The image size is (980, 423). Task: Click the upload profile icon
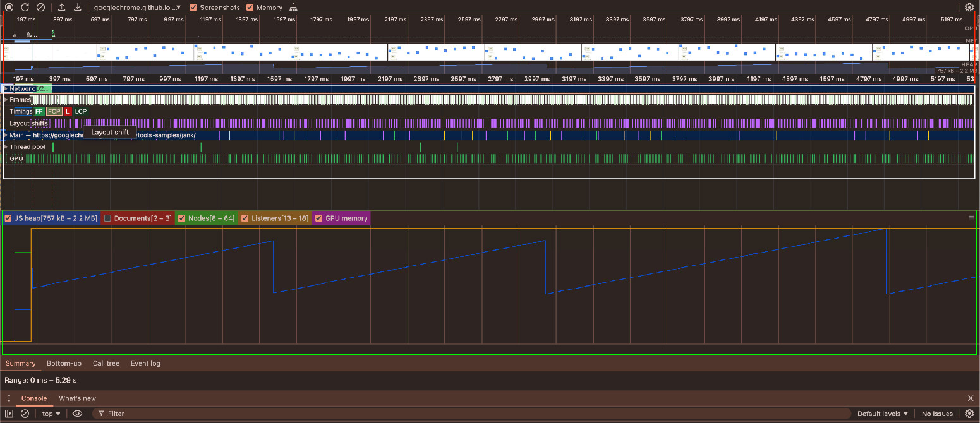[x=61, y=8]
